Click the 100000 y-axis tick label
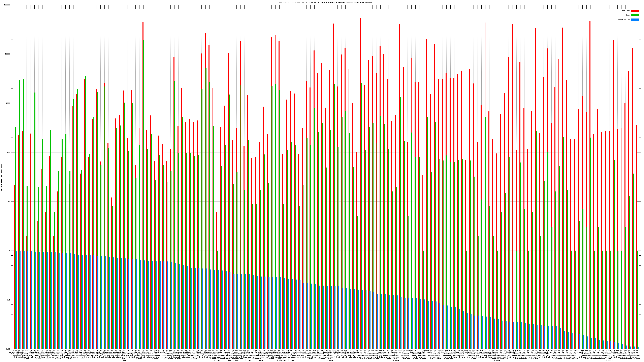Screen dimensions: 644x362 (7, 5)
